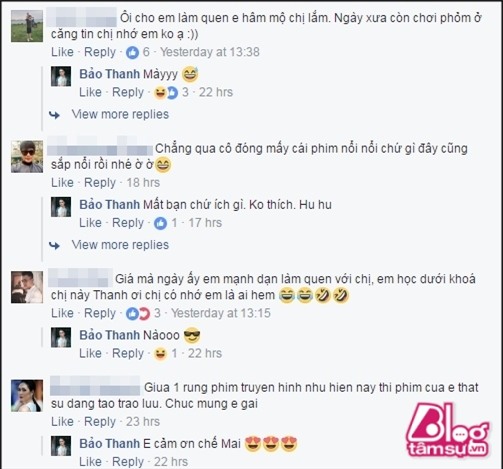The height and width of the screenshot is (469, 503).
Task: Open Bảo Thanh's name on the 'Nàooo' reply
Action: tap(110, 335)
